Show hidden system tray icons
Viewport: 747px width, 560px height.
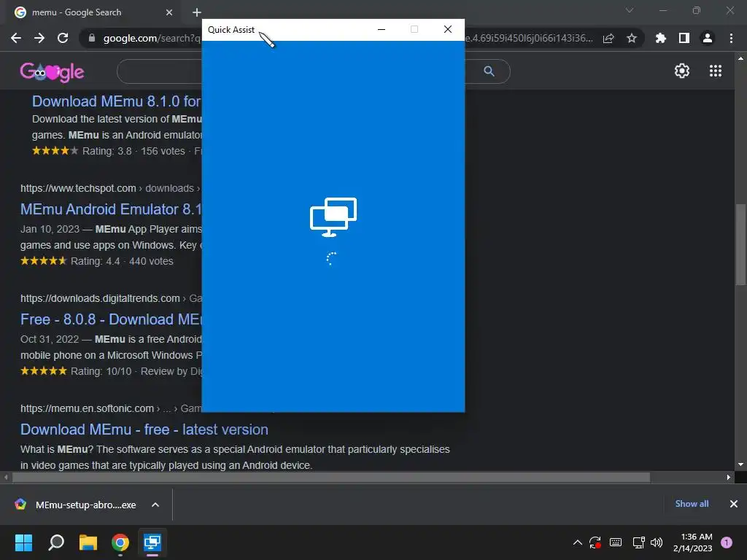pos(578,542)
